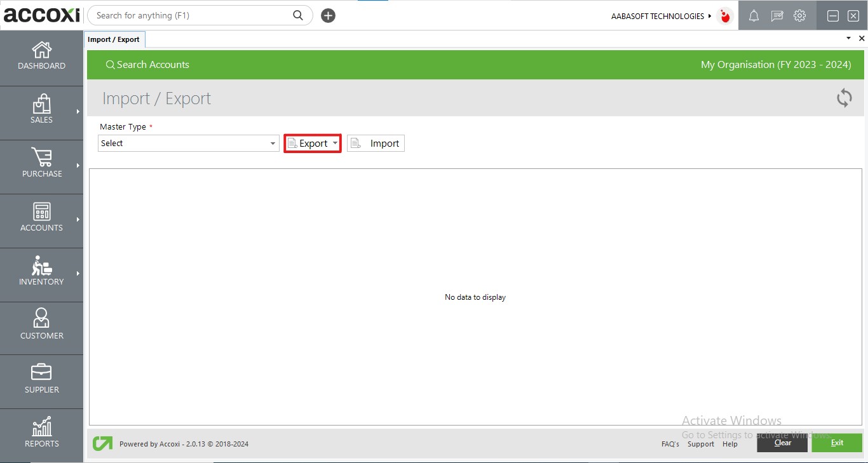
Task: Open the Dashboard home icon
Action: click(41, 56)
